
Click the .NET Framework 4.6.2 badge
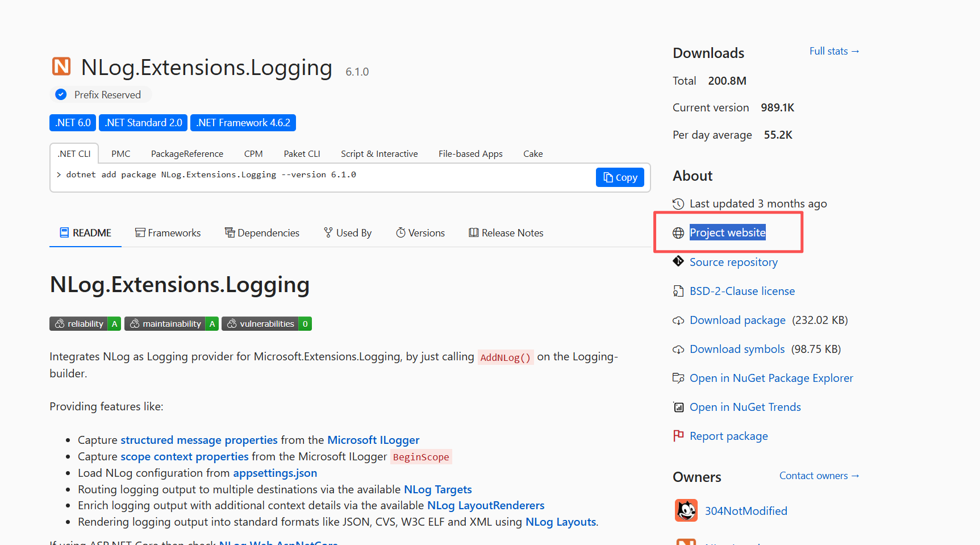[x=243, y=123]
